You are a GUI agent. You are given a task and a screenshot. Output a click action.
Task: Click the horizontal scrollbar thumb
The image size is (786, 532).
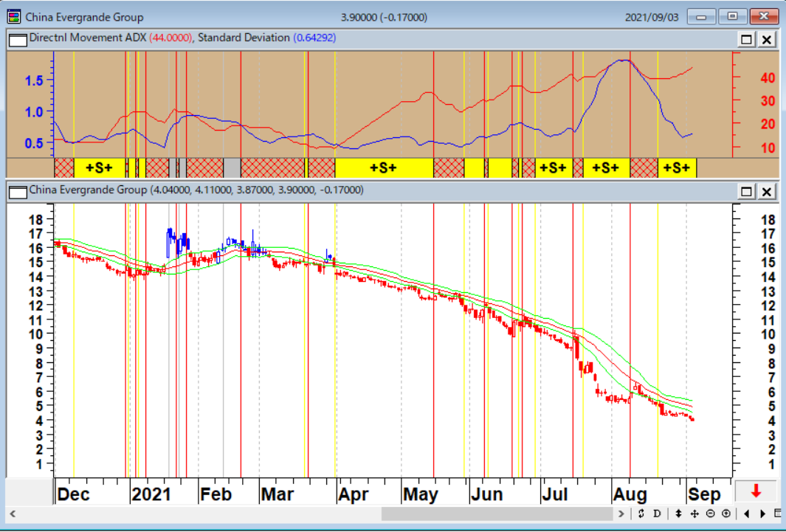tap(497, 514)
